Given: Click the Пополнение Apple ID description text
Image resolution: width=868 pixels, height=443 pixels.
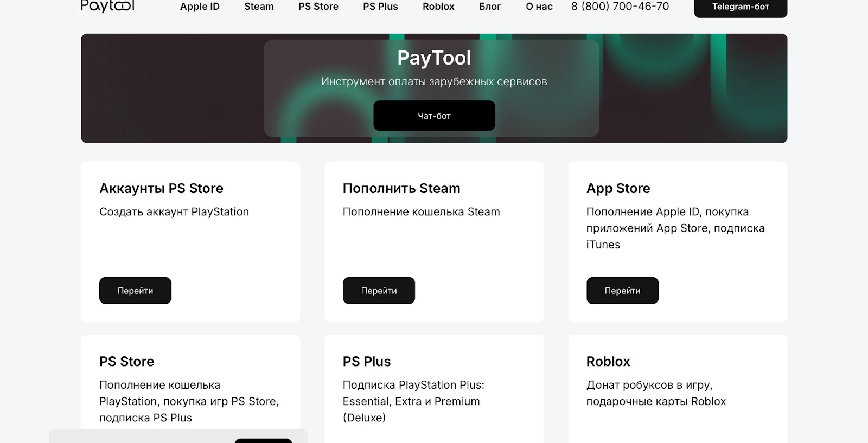Looking at the screenshot, I should pos(675,228).
